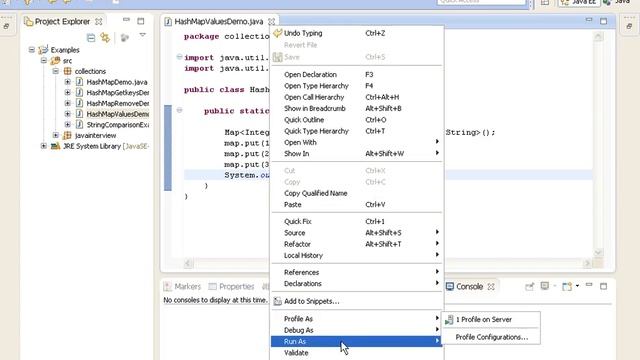640x360 pixels.
Task: Collapse the src folder node
Action: 44,60
